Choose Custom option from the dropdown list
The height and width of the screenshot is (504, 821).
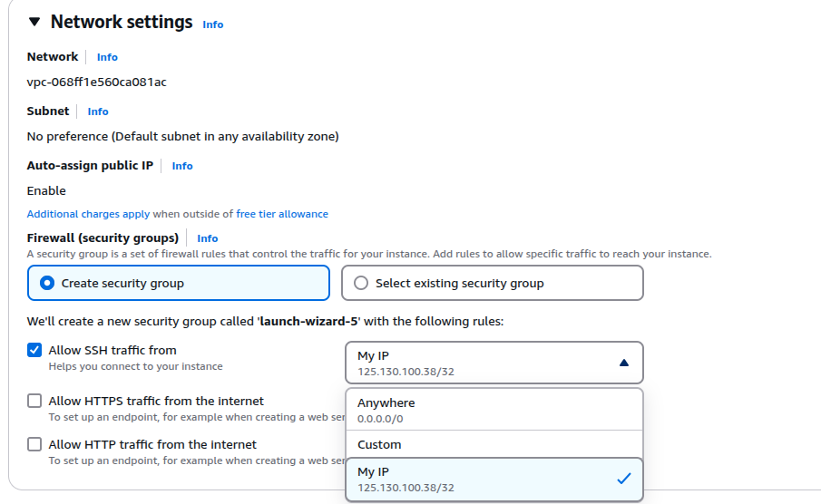494,444
